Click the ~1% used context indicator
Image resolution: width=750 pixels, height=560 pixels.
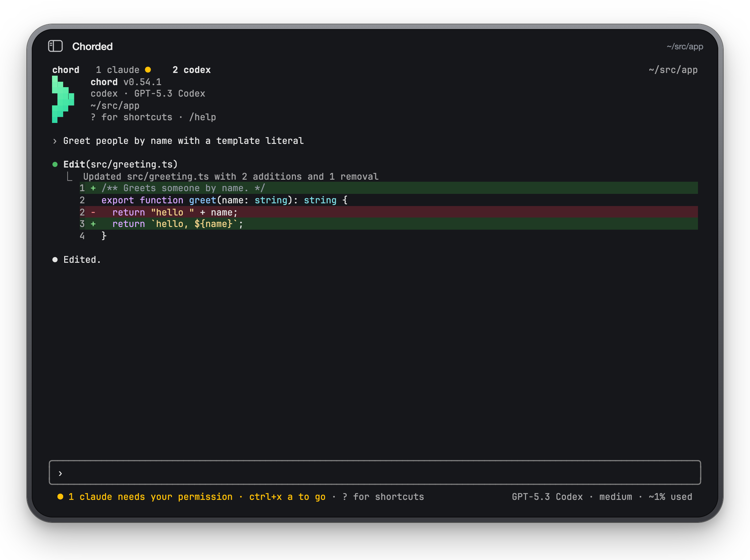pyautogui.click(x=670, y=497)
